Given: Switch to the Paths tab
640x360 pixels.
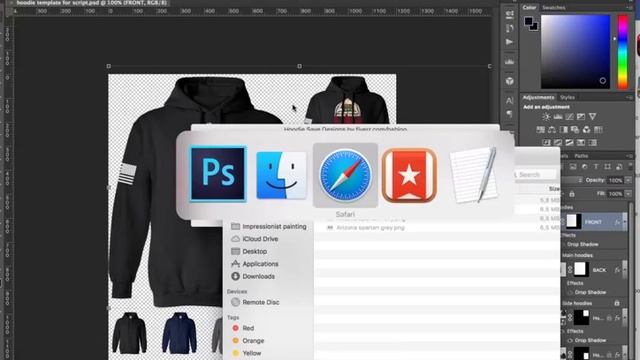Looking at the screenshot, I should click(x=581, y=156).
